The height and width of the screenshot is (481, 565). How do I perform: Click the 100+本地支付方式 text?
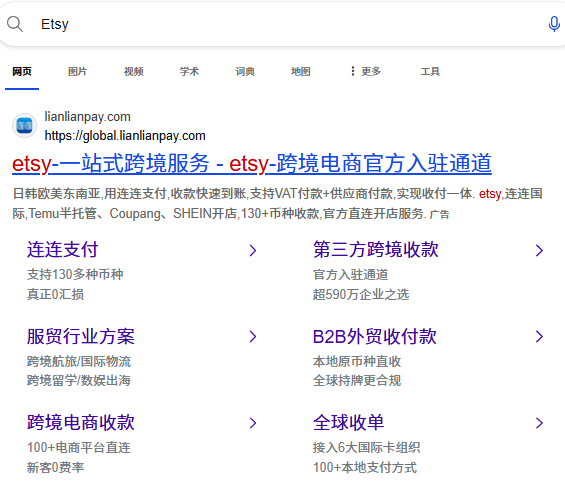click(365, 467)
